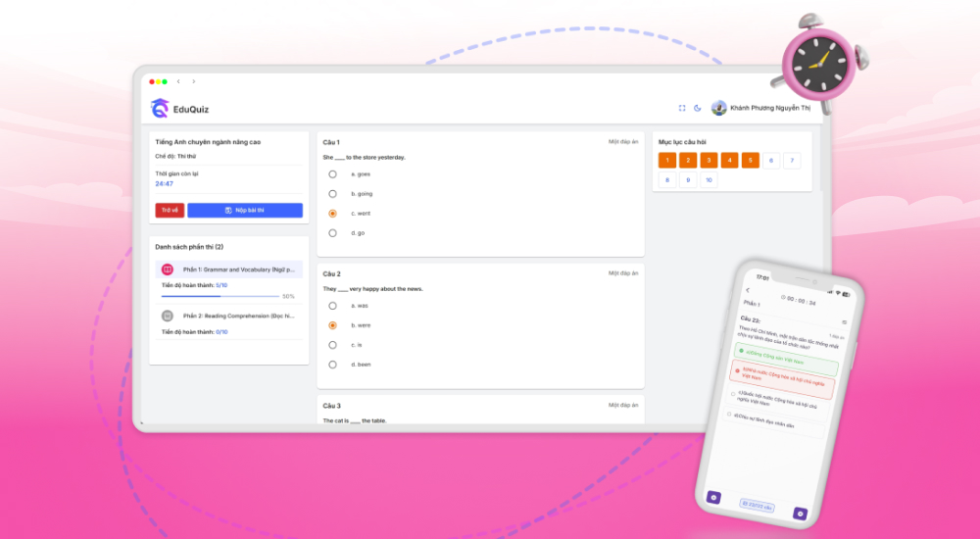Click the browser back arrow
This screenshot has width=980, height=539.
click(178, 81)
